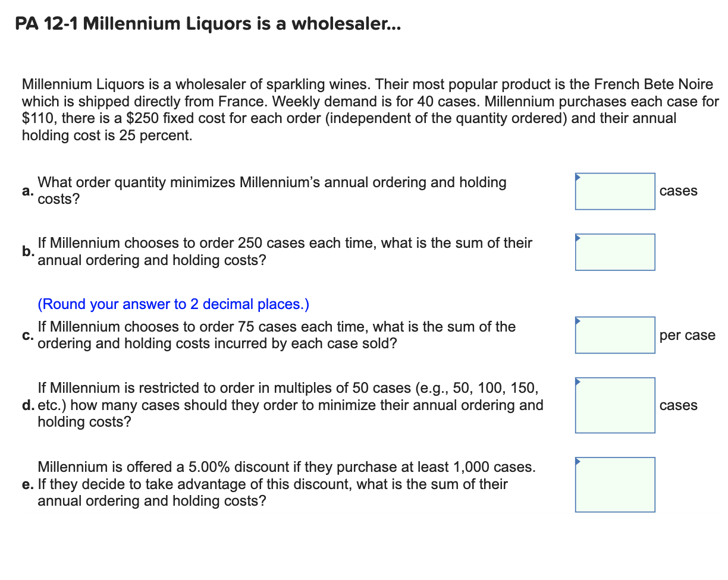The image size is (728, 580).
Task: Click the 'cases' label beside answer box a
Action: tap(678, 191)
